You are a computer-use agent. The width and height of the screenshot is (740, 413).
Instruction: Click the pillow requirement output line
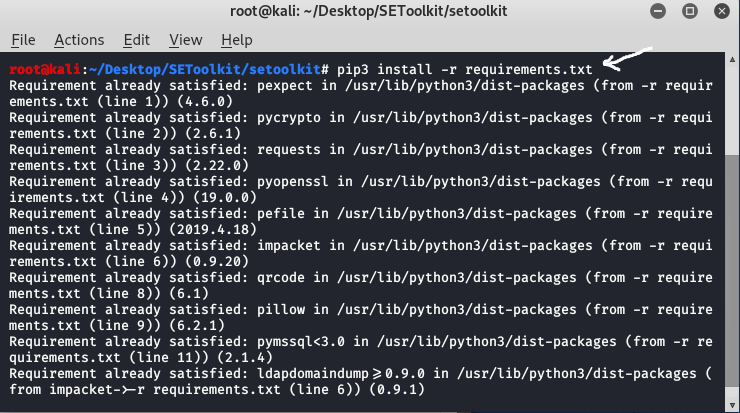[358, 310]
